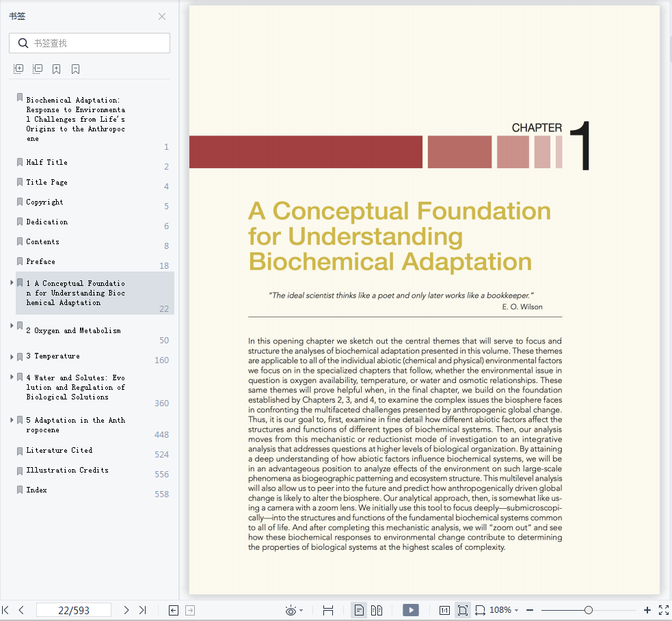Click the bookmark search field
The image size is (672, 621).
coord(89,43)
